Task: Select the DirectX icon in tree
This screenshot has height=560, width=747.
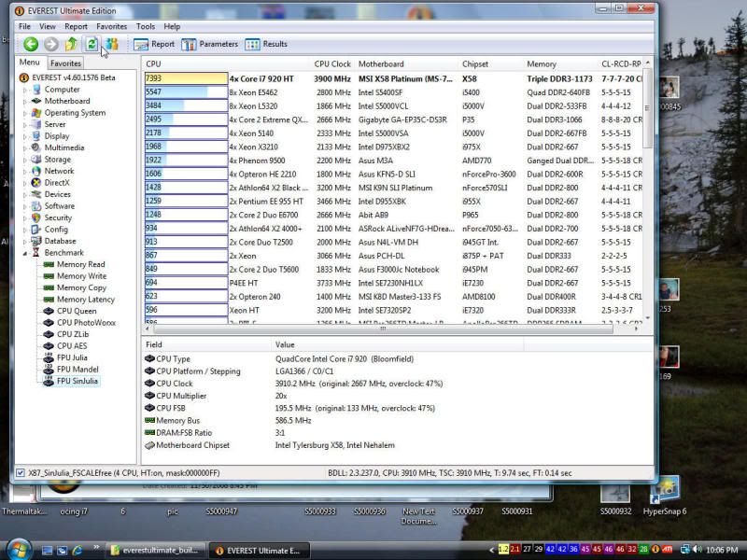Action: (x=36, y=182)
